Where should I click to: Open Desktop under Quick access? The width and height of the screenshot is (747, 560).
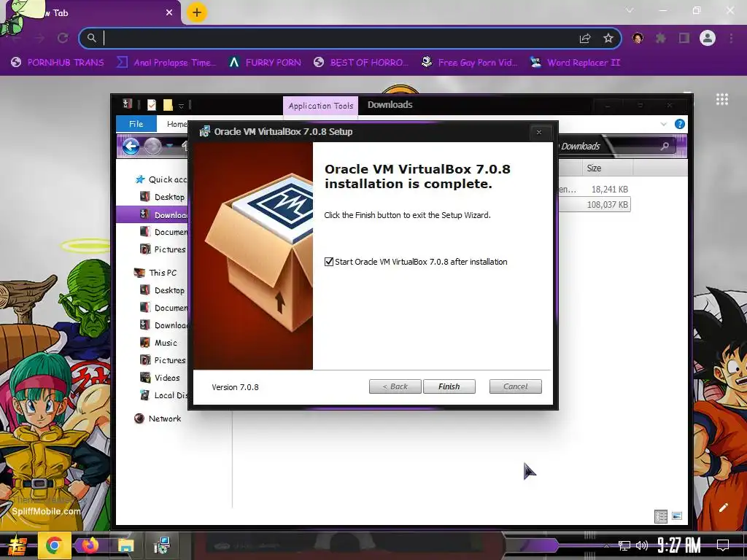point(163,197)
